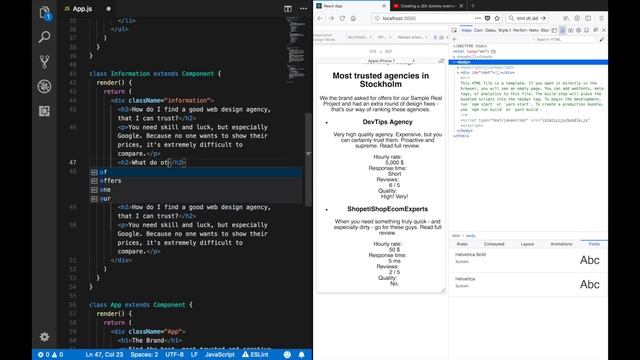Toggle Responsive Design Mode icon in DevTools
640x360 pixels.
point(562,30)
